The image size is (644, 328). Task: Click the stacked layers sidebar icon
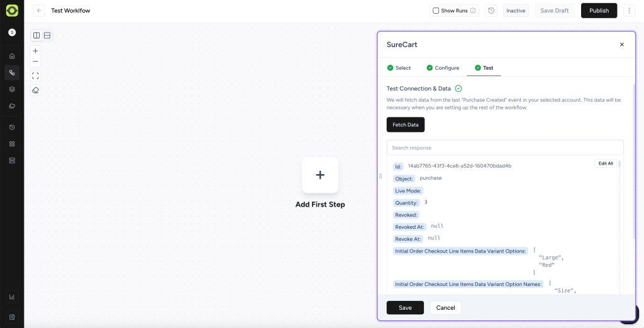[12, 89]
